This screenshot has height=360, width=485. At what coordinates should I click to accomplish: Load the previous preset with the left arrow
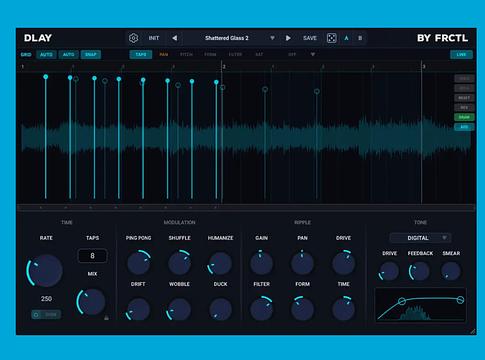(x=174, y=38)
